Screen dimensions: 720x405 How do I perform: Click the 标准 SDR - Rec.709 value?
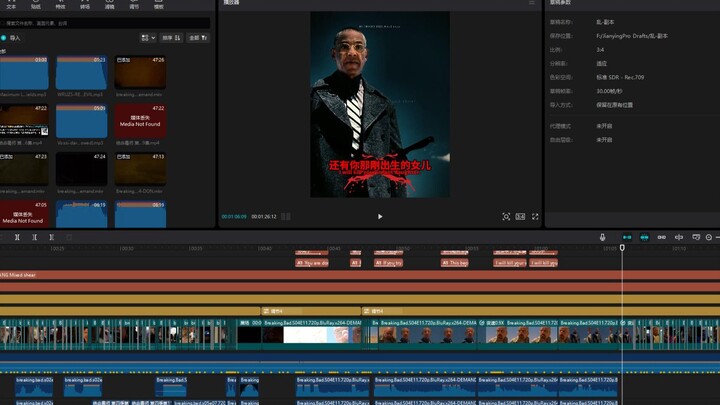coord(620,77)
